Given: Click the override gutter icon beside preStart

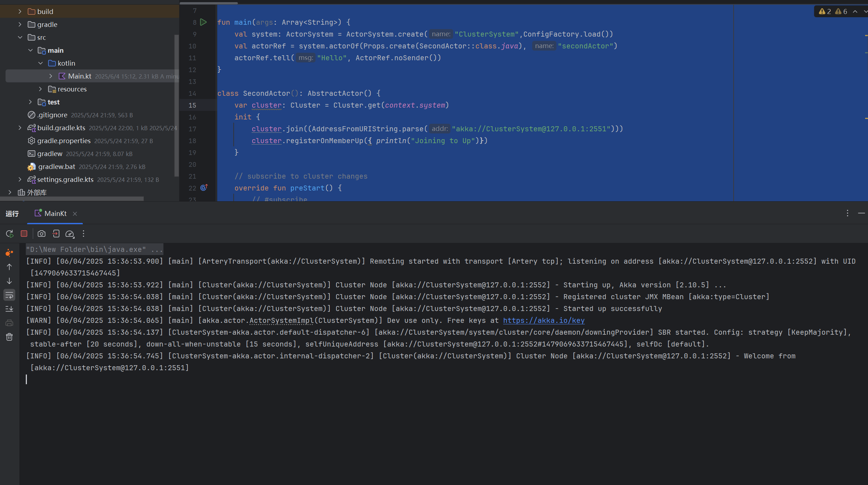Looking at the screenshot, I should 204,188.
